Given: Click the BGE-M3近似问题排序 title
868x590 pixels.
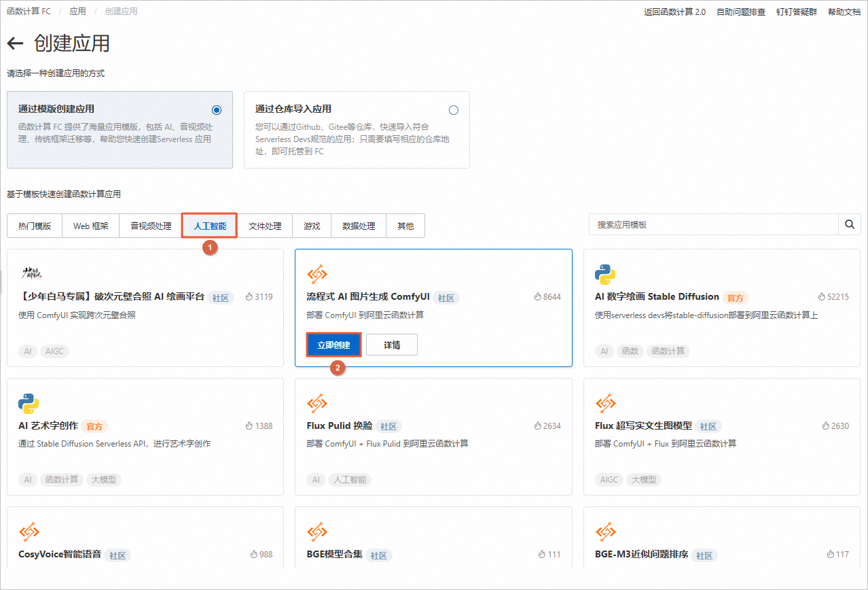Looking at the screenshot, I should click(642, 555).
